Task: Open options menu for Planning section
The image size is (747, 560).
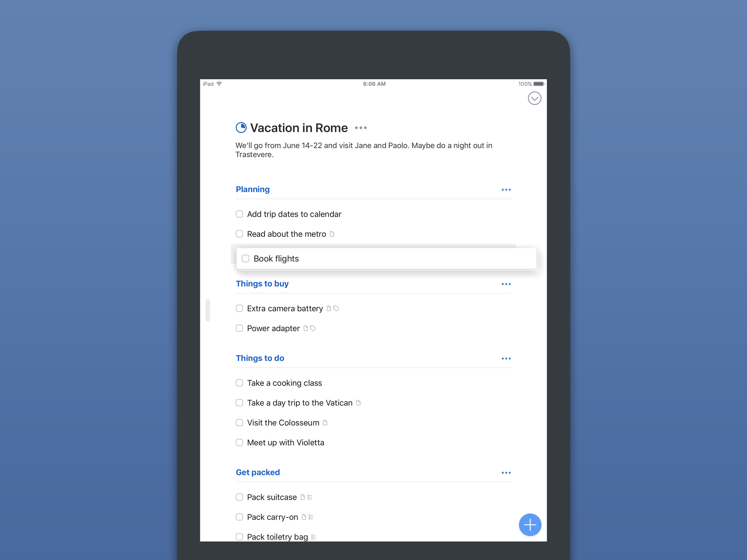Action: pos(506,189)
